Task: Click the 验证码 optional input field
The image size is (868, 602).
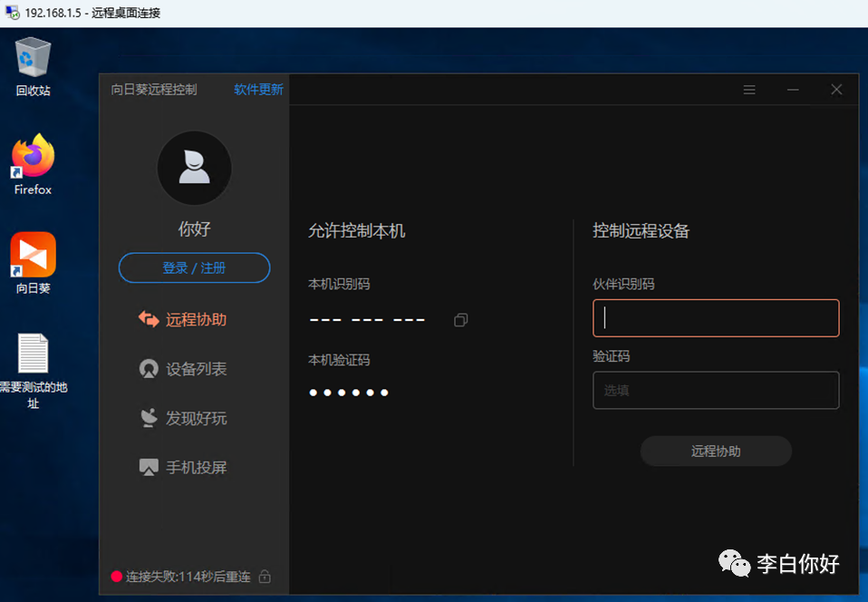Action: point(716,391)
